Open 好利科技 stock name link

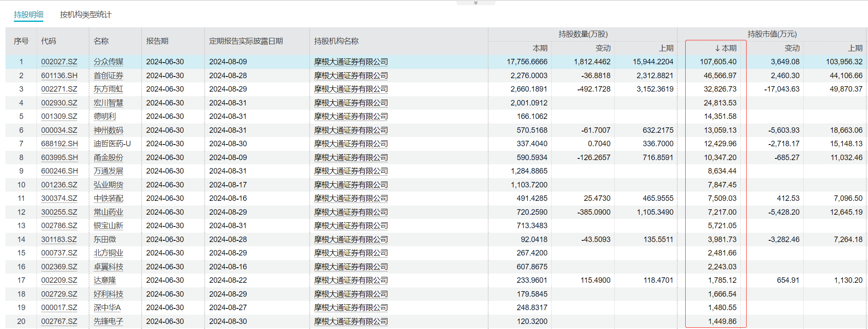pyautogui.click(x=108, y=294)
